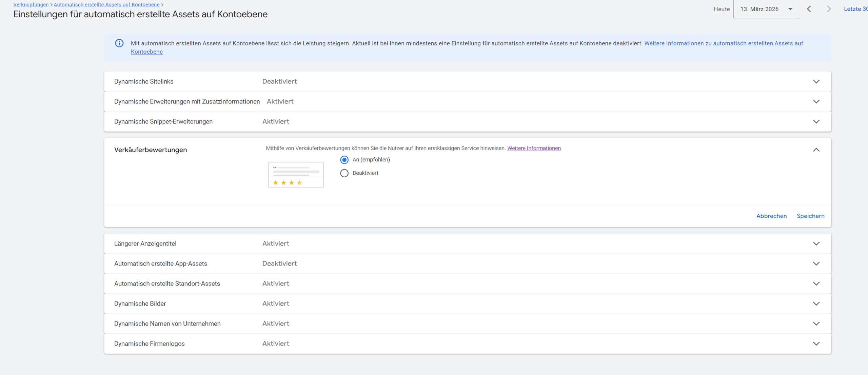
Task: Expand the Dynamische Sitelinks row
Action: pyautogui.click(x=816, y=81)
